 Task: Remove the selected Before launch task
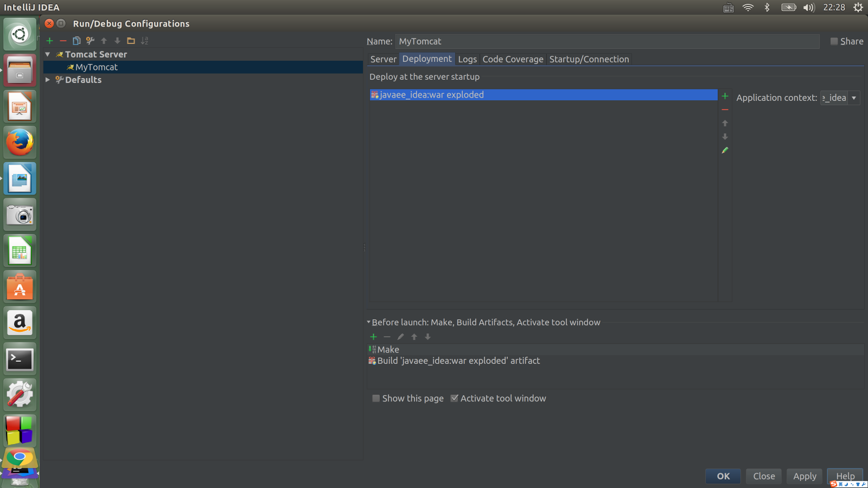(387, 337)
